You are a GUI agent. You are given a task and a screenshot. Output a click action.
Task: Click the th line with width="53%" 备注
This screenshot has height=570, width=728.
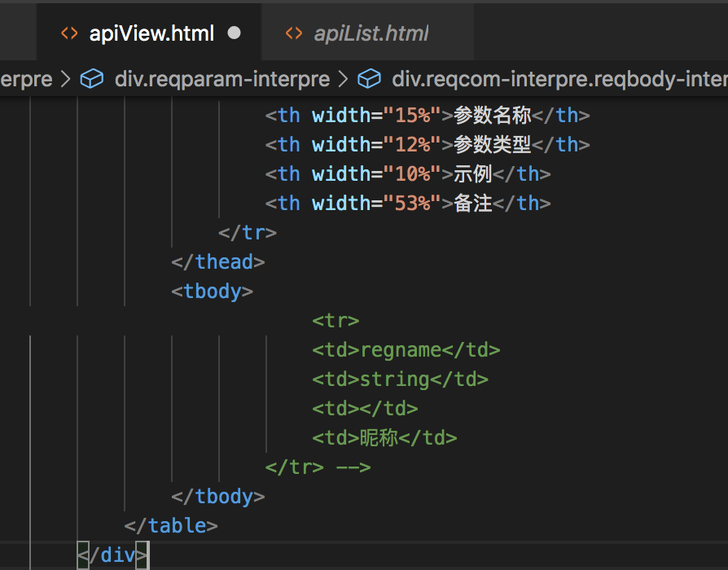[408, 203]
